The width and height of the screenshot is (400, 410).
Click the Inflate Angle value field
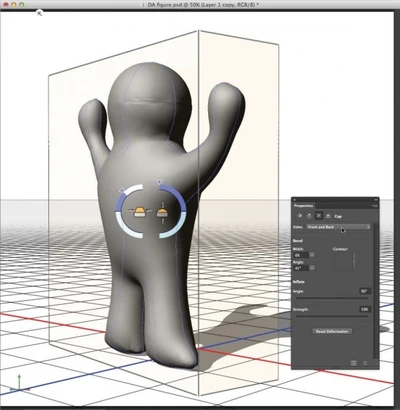(364, 291)
